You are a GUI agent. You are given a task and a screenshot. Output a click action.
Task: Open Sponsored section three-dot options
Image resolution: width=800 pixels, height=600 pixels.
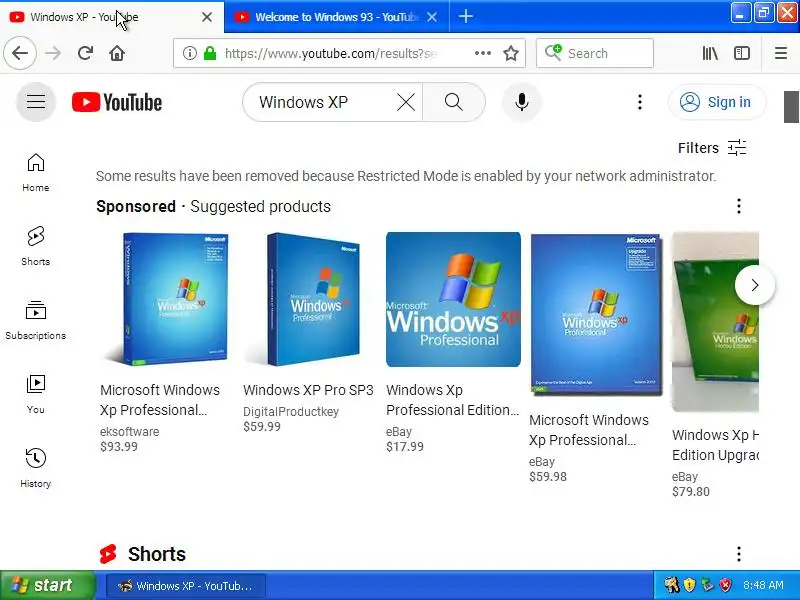pyautogui.click(x=739, y=206)
